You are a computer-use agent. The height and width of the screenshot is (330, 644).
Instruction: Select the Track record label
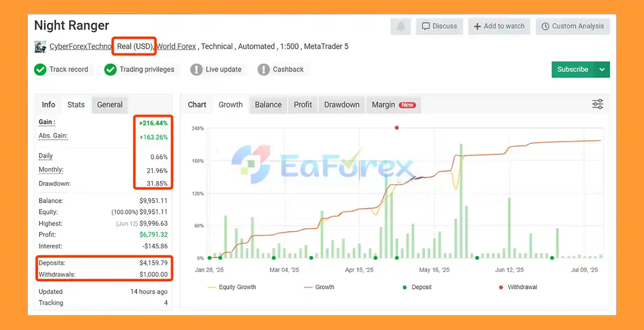(x=69, y=70)
